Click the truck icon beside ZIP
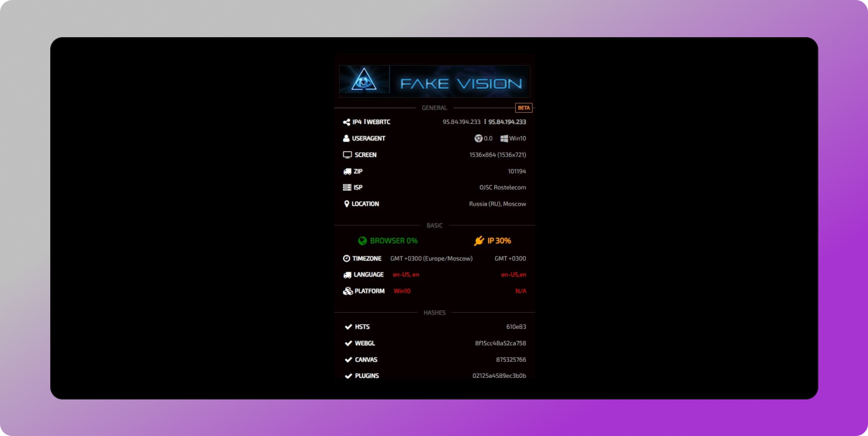Image resolution: width=868 pixels, height=436 pixels. pos(347,171)
